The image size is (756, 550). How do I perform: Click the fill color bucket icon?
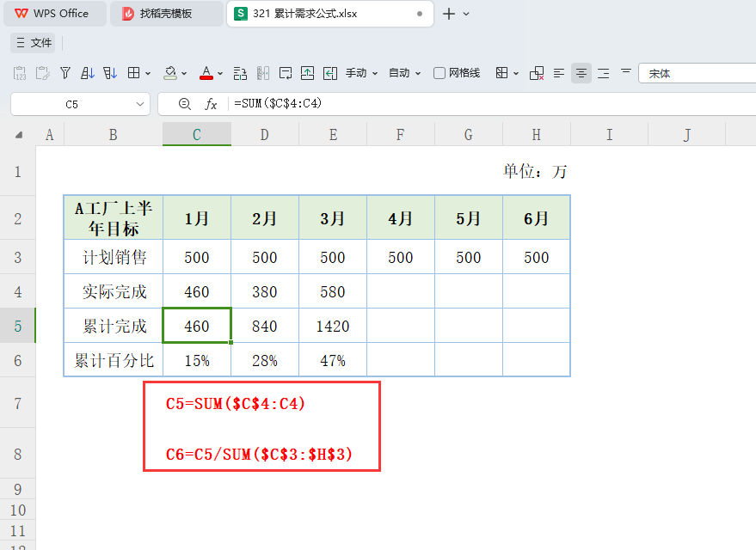tap(170, 73)
